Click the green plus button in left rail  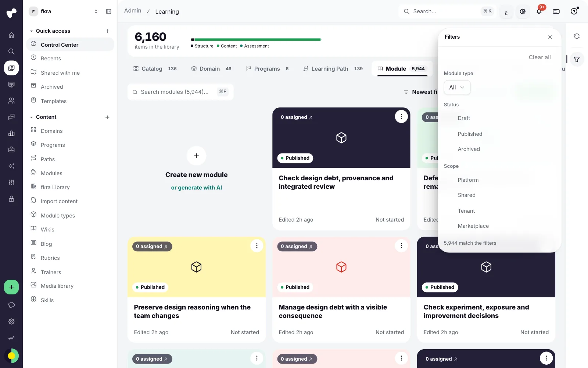(11, 287)
